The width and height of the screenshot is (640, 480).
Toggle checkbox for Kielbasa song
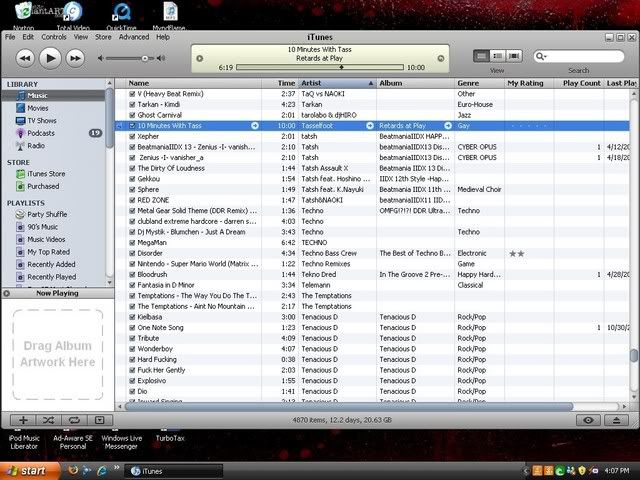132,316
